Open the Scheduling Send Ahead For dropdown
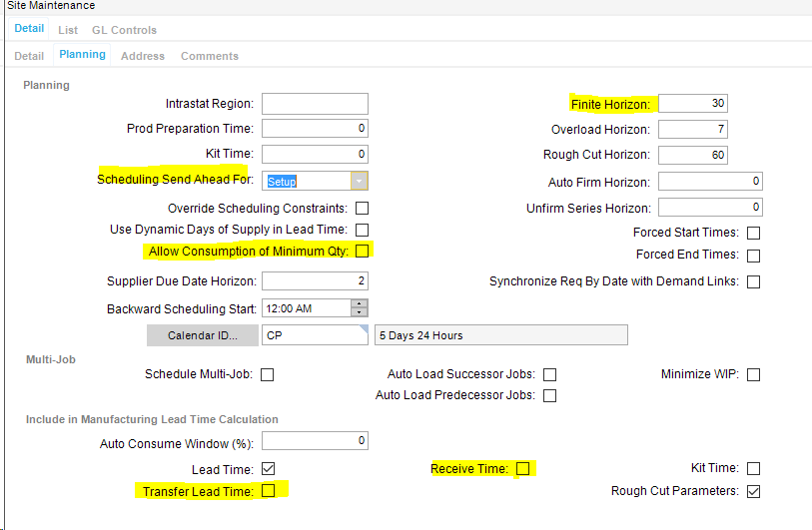The height and width of the screenshot is (530, 812). (x=359, y=181)
